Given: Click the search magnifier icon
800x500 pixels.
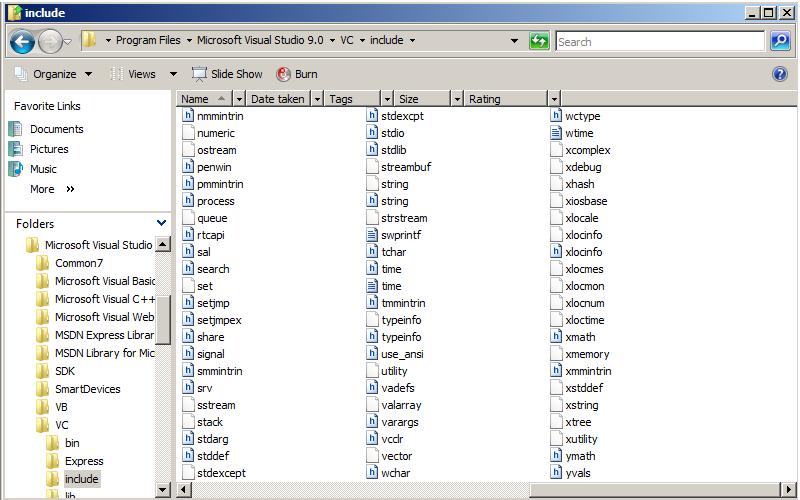Looking at the screenshot, I should click(x=780, y=41).
